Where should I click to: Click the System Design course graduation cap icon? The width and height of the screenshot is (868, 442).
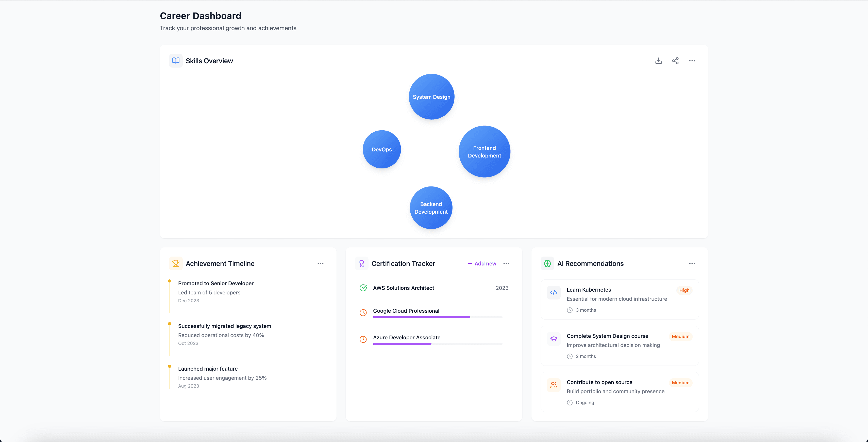[554, 339]
